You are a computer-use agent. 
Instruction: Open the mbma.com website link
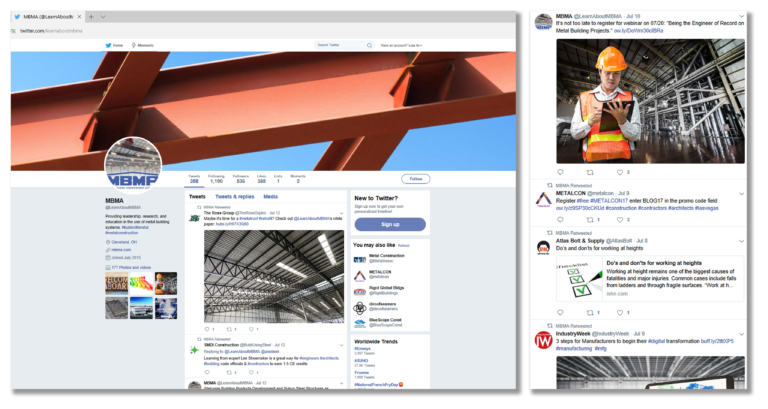[121, 250]
